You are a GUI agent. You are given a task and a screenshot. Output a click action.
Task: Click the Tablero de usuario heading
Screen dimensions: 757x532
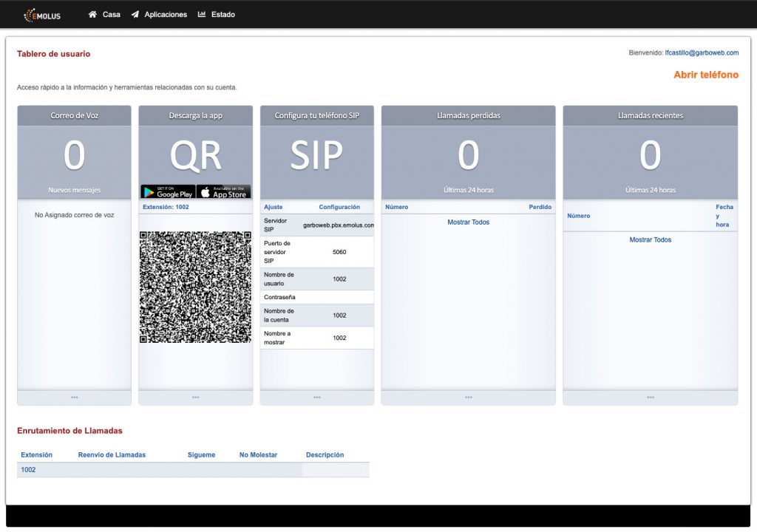point(53,54)
